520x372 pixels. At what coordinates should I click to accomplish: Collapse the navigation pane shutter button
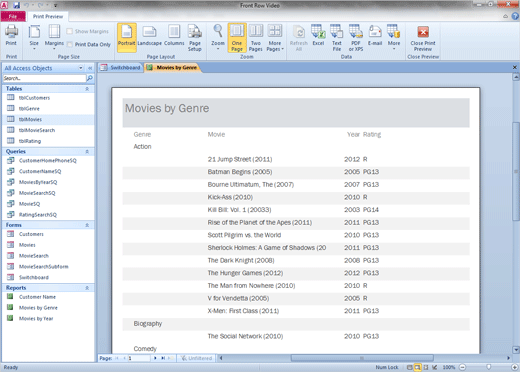[90, 68]
